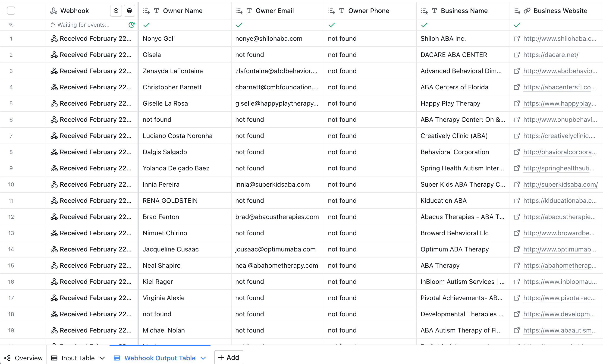Click the run-column icon on Owner Name header
Screen dimensions: 603x364
(146, 11)
